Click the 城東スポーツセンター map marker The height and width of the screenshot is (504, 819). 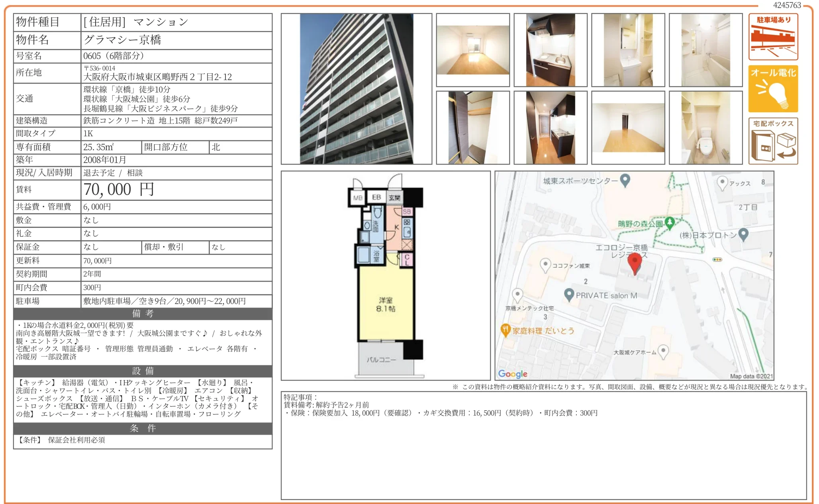pos(625,180)
